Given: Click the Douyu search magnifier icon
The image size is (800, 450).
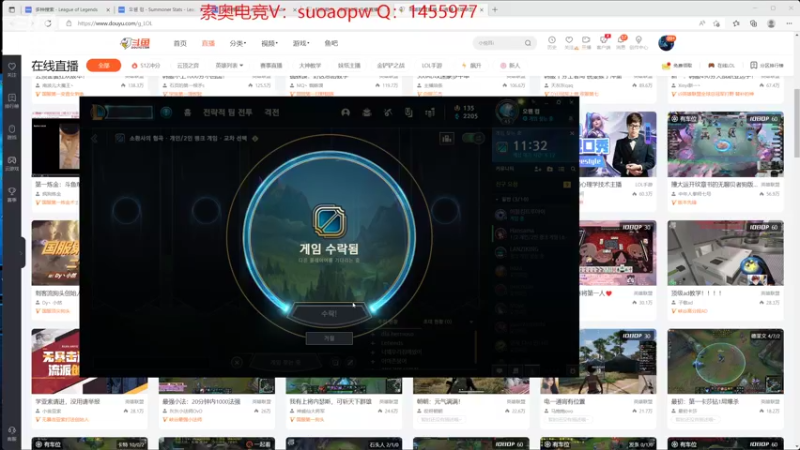Looking at the screenshot, I should (528, 43).
